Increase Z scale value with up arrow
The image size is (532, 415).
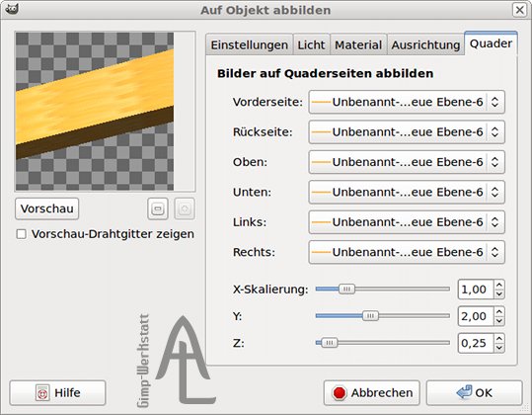pyautogui.click(x=499, y=338)
